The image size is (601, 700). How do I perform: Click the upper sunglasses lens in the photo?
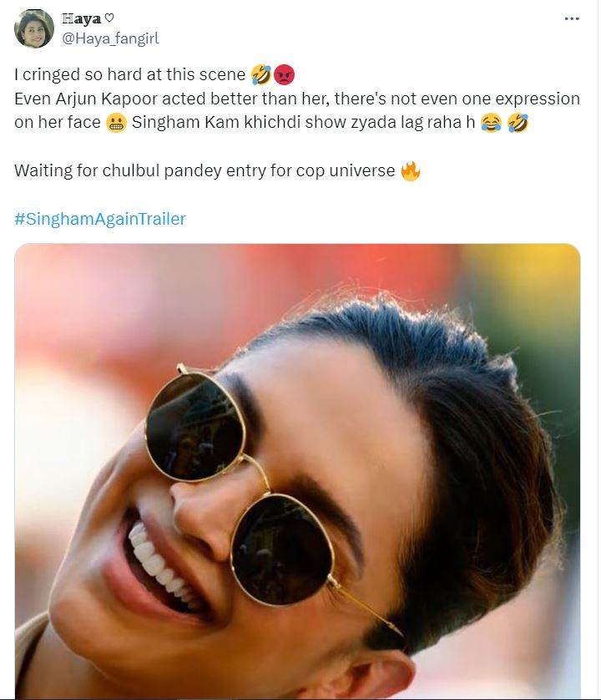click(194, 426)
